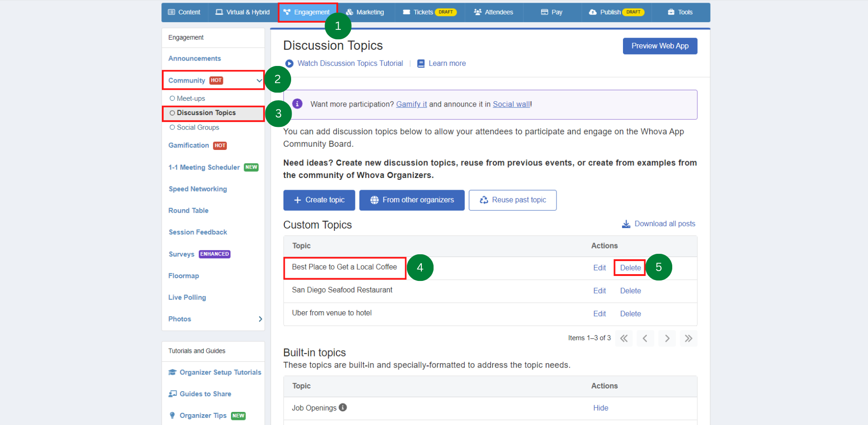Open Live Polling in sidebar
The image size is (868, 425).
coord(187,298)
